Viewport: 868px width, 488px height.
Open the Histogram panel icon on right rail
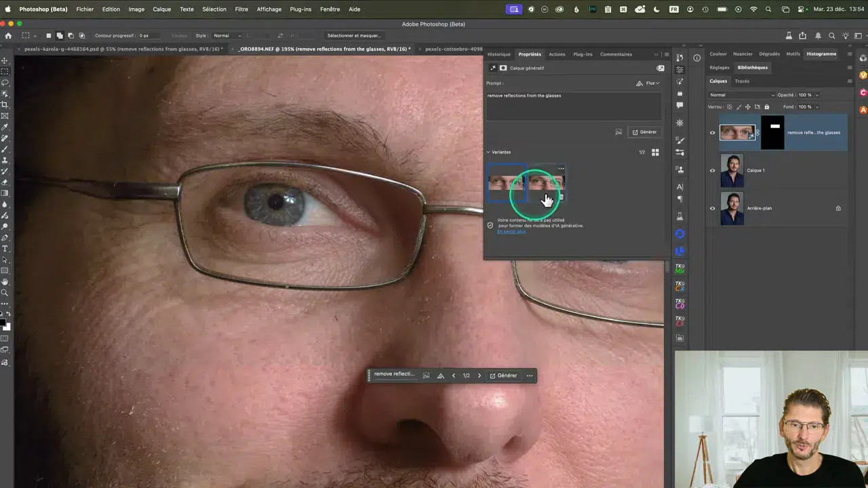[821, 54]
